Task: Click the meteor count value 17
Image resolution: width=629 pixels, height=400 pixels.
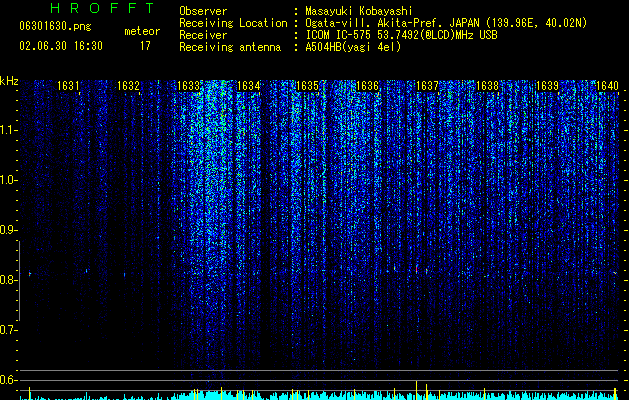Action: 145,46
